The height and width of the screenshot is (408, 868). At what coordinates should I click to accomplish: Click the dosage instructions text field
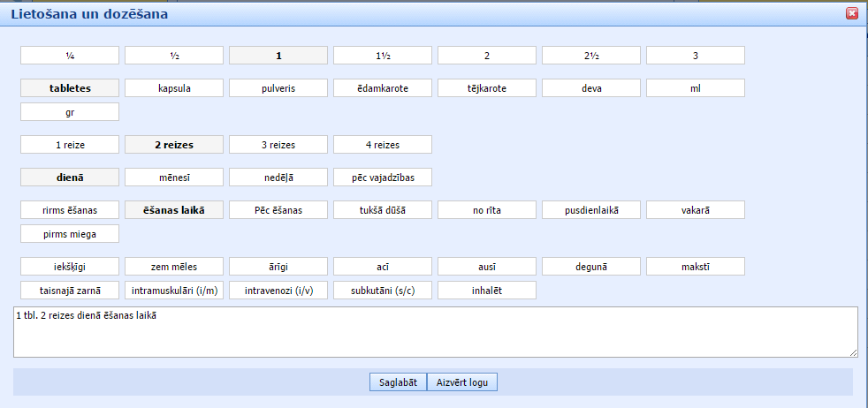coord(435,332)
